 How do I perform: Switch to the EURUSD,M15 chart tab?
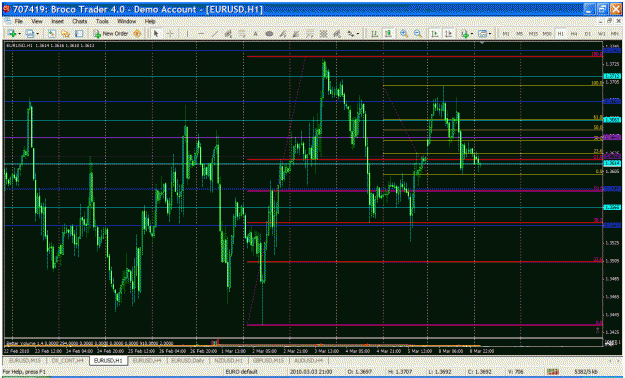[x=25, y=360]
